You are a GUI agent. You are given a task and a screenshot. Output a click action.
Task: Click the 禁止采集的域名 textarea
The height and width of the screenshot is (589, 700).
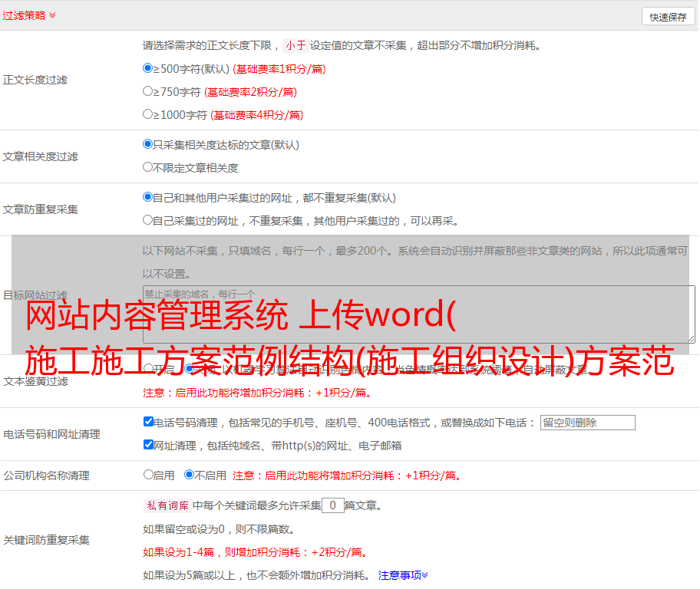[419, 314]
